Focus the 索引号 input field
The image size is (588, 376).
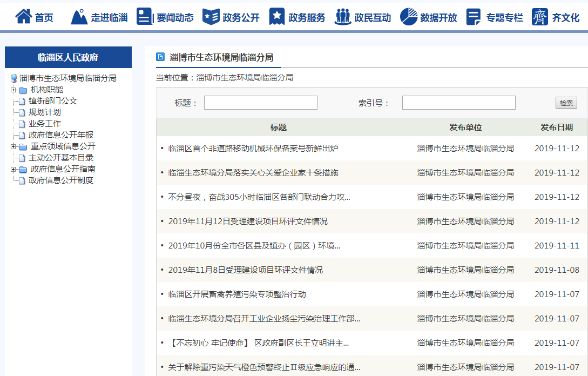tap(458, 103)
